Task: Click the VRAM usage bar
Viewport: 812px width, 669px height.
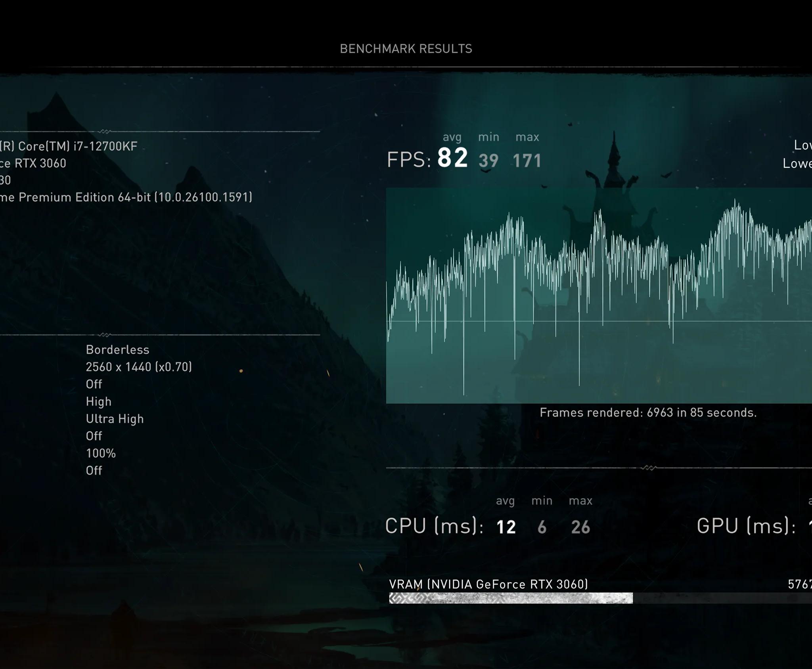Action: (600, 598)
